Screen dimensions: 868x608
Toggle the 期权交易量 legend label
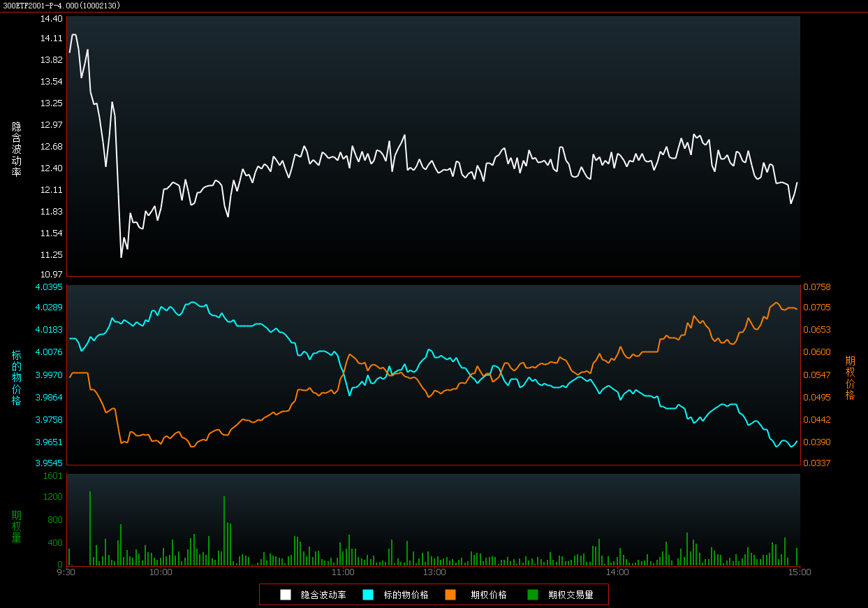[x=571, y=595]
